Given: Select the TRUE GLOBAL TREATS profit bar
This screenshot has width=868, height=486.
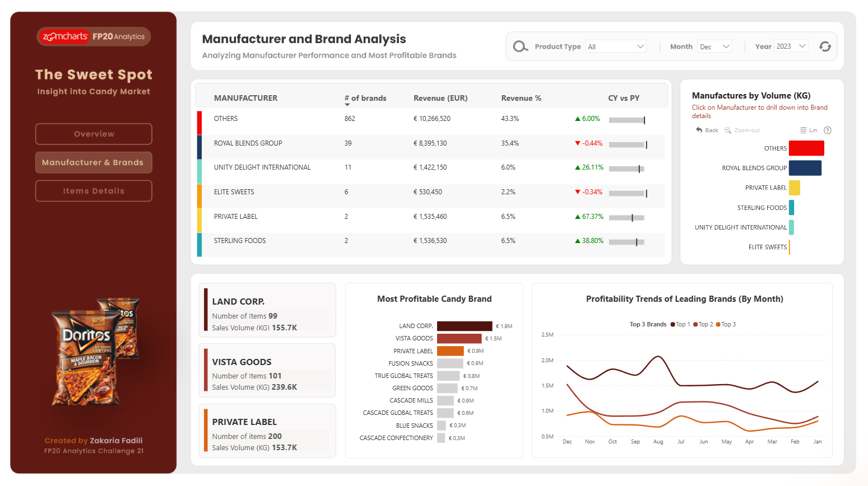Looking at the screenshot, I should 448,376.
